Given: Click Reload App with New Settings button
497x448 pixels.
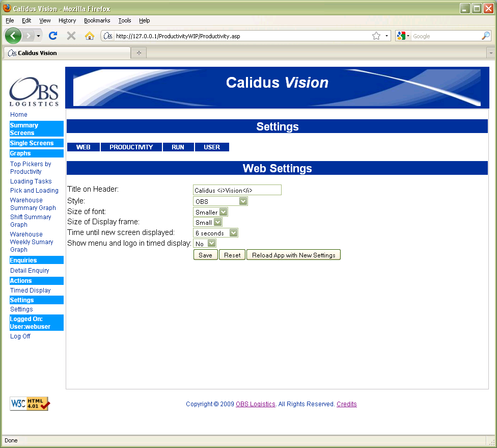Looking at the screenshot, I should click(293, 255).
